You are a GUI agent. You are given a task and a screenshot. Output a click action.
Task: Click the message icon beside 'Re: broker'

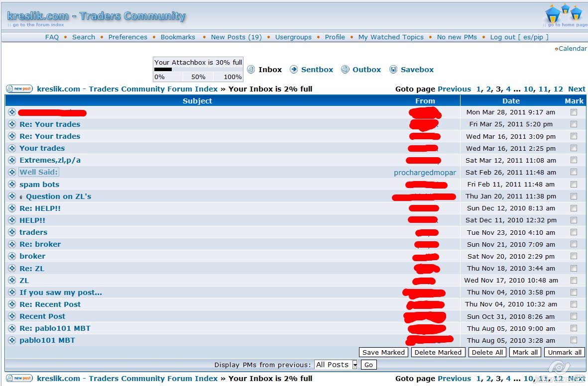pyautogui.click(x=12, y=244)
